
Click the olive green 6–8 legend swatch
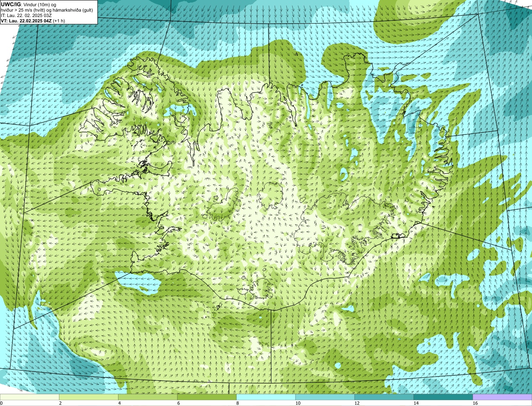[207, 397]
